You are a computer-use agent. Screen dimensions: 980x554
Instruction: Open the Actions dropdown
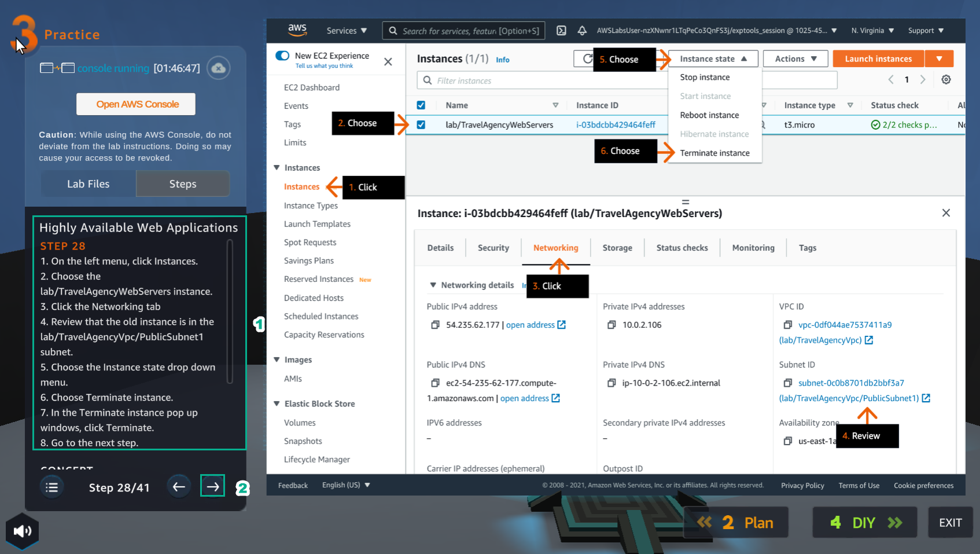(795, 59)
